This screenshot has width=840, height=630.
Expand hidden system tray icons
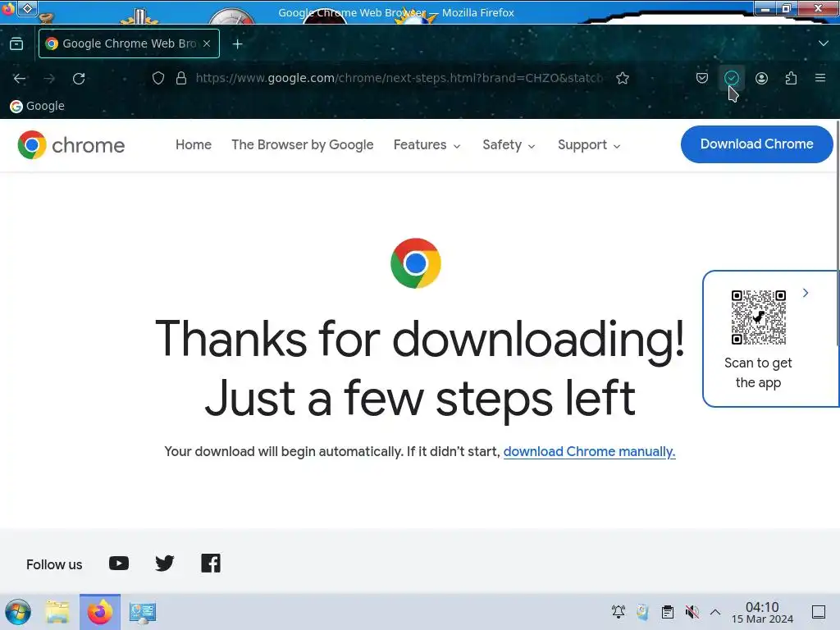coord(715,612)
